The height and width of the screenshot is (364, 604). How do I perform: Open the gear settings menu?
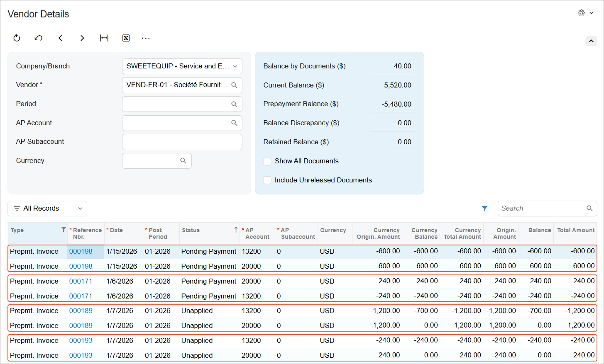585,13
